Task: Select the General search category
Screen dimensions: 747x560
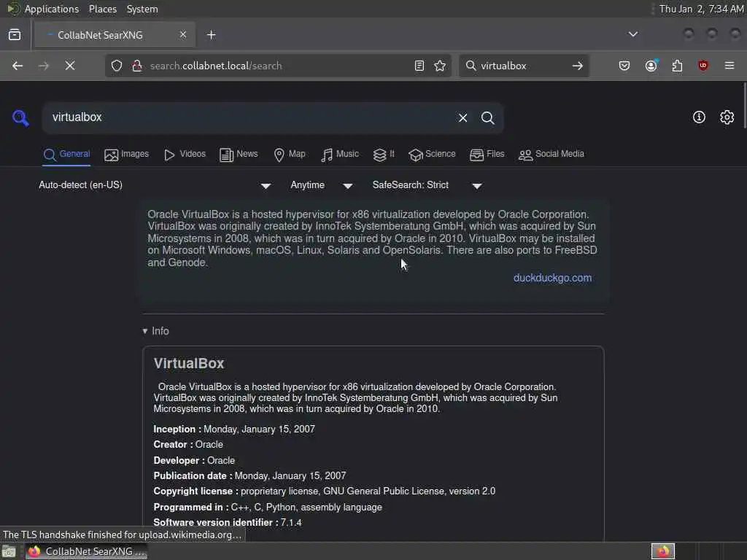Action: click(66, 155)
